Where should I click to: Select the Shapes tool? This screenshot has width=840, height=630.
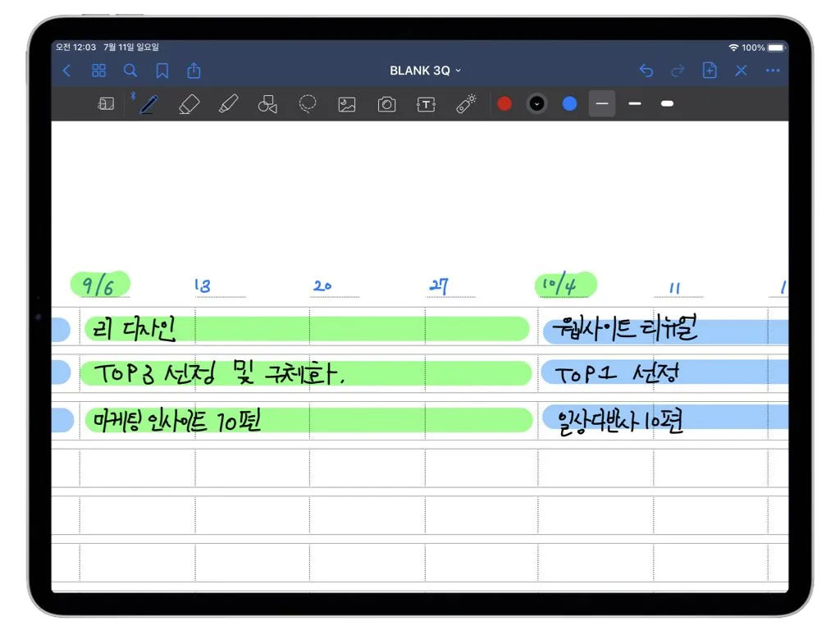click(268, 104)
